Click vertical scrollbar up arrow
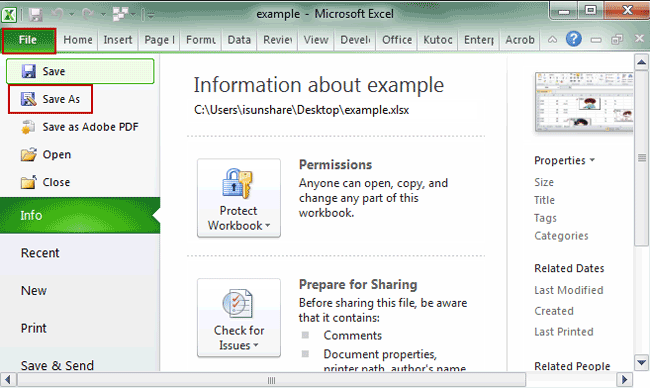Viewport: 650px width, 388px height. pyautogui.click(x=641, y=63)
